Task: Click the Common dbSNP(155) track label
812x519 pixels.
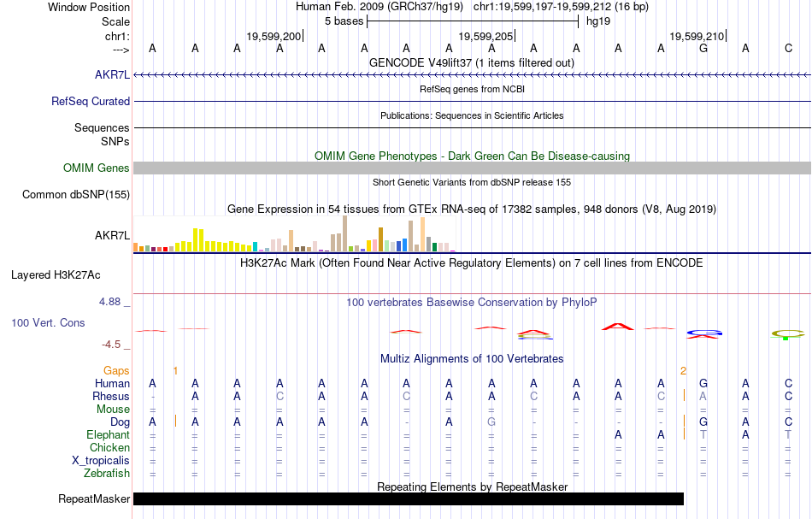Action: coord(76,194)
